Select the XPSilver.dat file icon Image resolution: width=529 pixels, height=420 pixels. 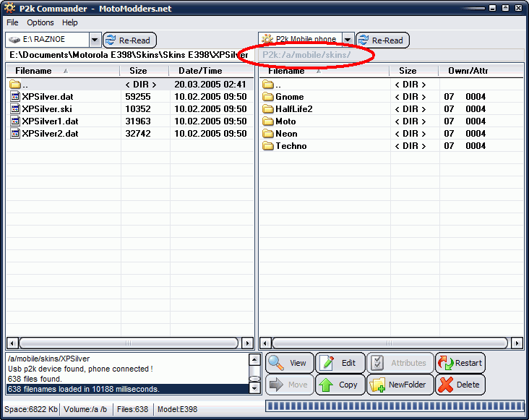pos(15,97)
